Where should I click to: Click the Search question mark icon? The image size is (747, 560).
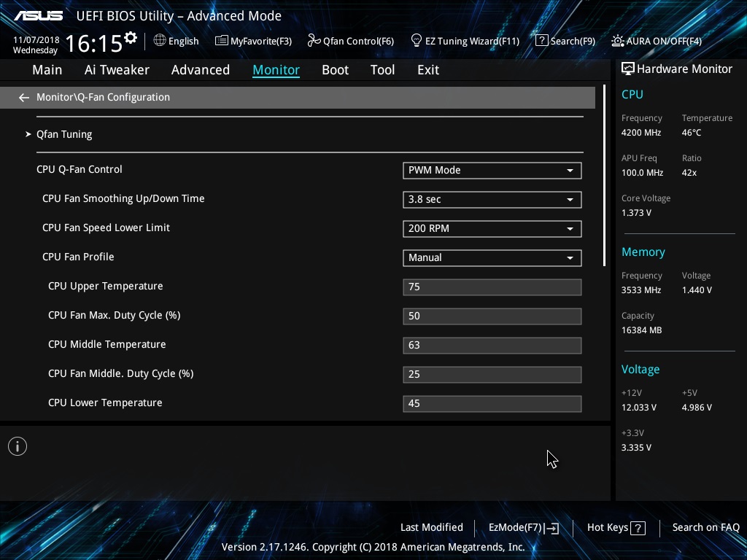pos(542,41)
